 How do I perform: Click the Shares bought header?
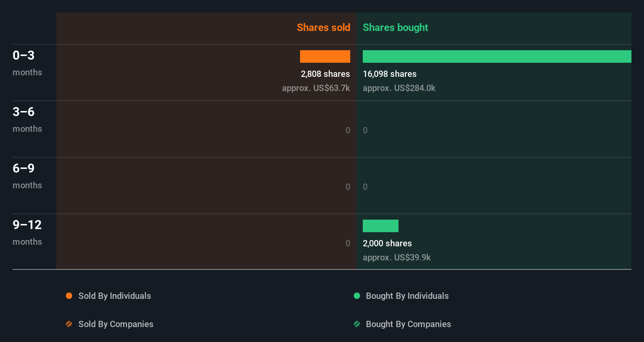pyautogui.click(x=395, y=27)
